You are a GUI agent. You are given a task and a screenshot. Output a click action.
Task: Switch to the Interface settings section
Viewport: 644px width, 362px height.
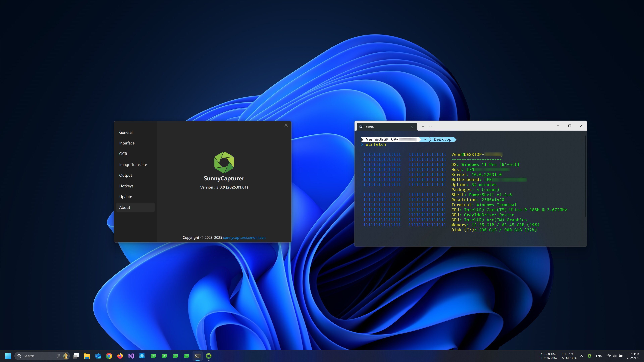(x=135, y=143)
